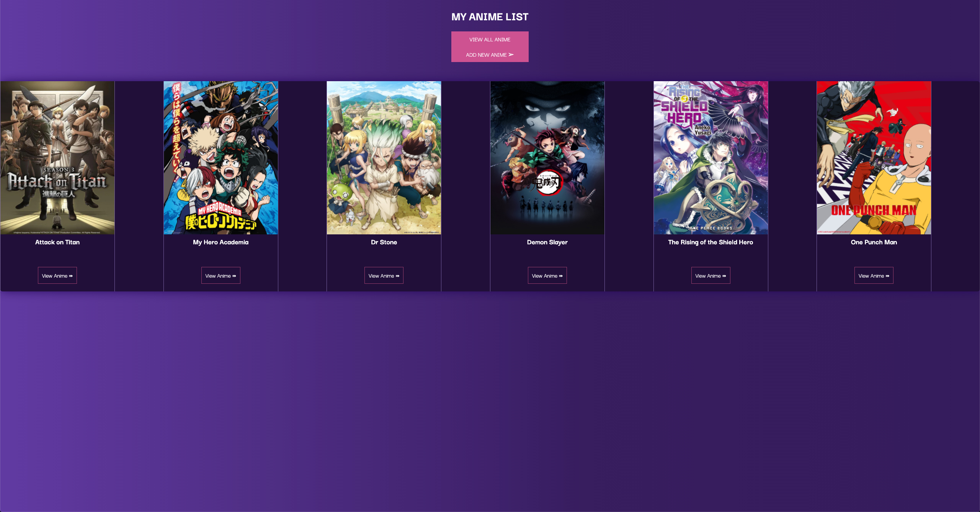Click the 'One Punch Man' title text
This screenshot has height=512, width=980.
tap(874, 242)
